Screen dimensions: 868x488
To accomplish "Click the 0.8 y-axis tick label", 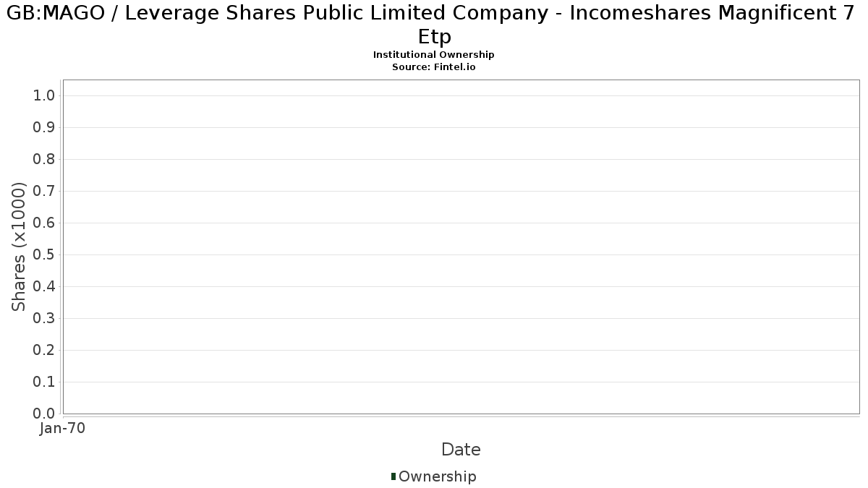I will point(45,160).
